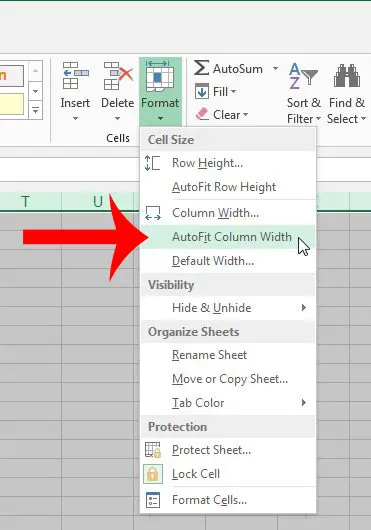The image size is (371, 530).
Task: Open the Clear dropdown arrow
Action: [246, 115]
